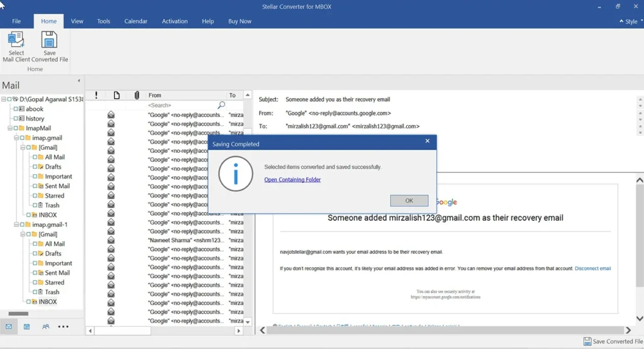Click the attachment paperclip column header
The width and height of the screenshot is (644, 349).
[136, 95]
